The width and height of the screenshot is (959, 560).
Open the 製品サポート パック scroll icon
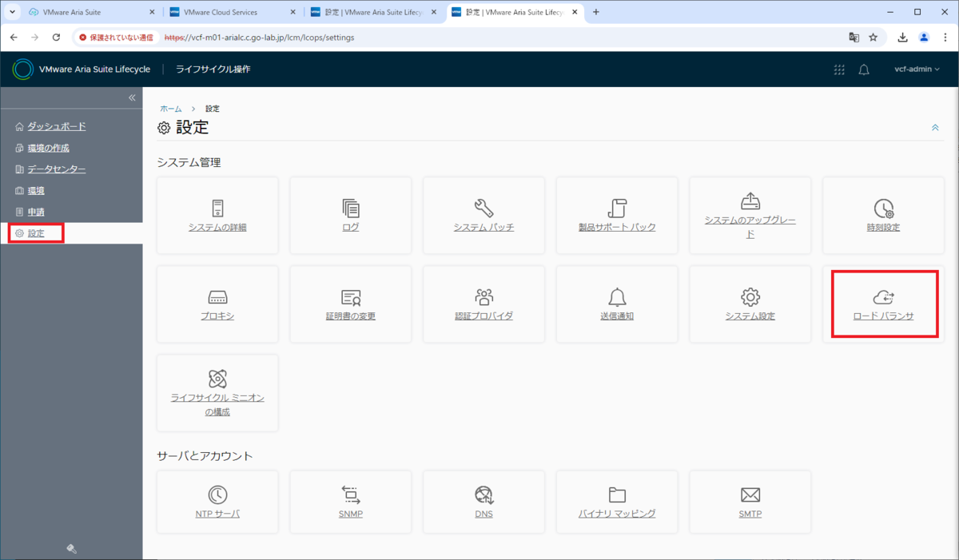point(617,209)
